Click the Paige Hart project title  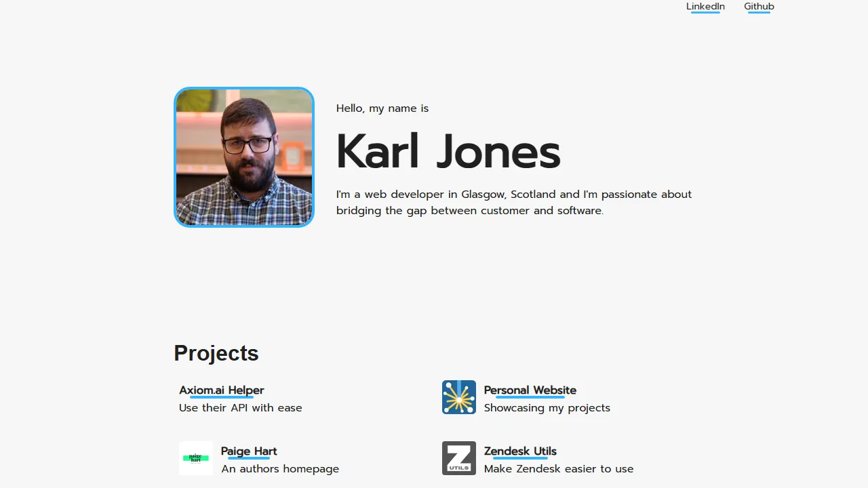click(248, 451)
